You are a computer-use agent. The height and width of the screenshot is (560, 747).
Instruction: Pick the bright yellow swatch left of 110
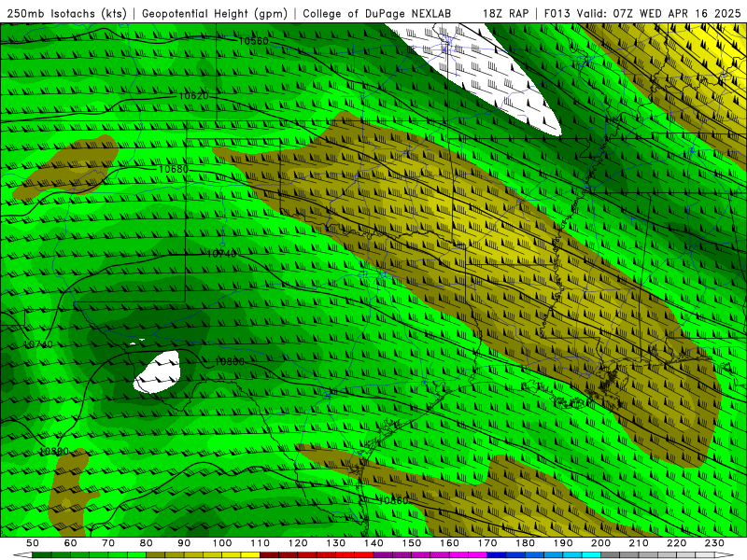click(250, 555)
